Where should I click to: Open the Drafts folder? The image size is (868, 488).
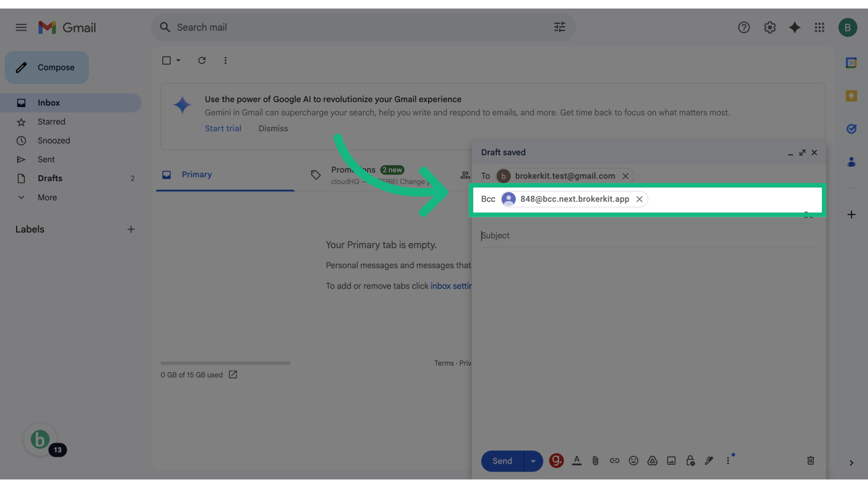click(x=71, y=178)
